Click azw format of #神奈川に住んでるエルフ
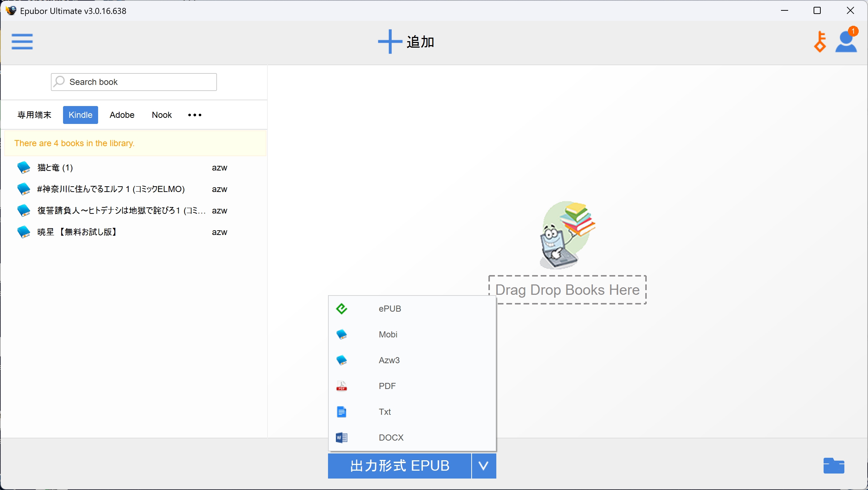This screenshot has width=868, height=490. (220, 189)
